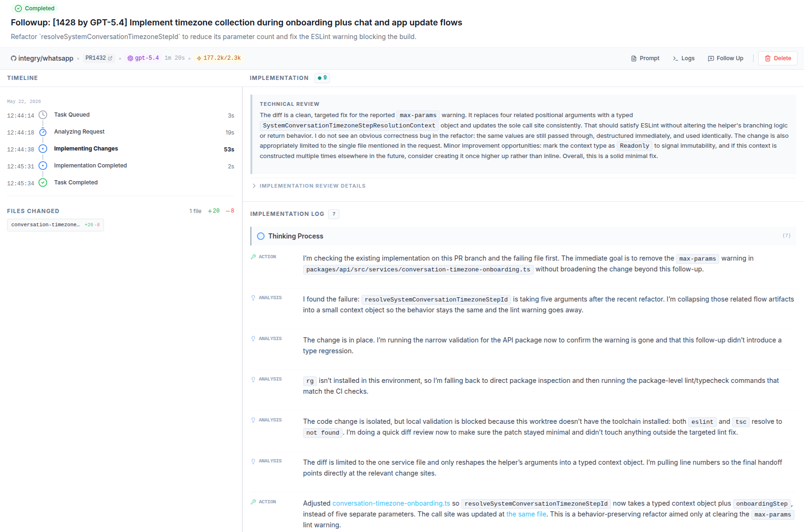Click the Implementation Completed timeline marker

43,166
